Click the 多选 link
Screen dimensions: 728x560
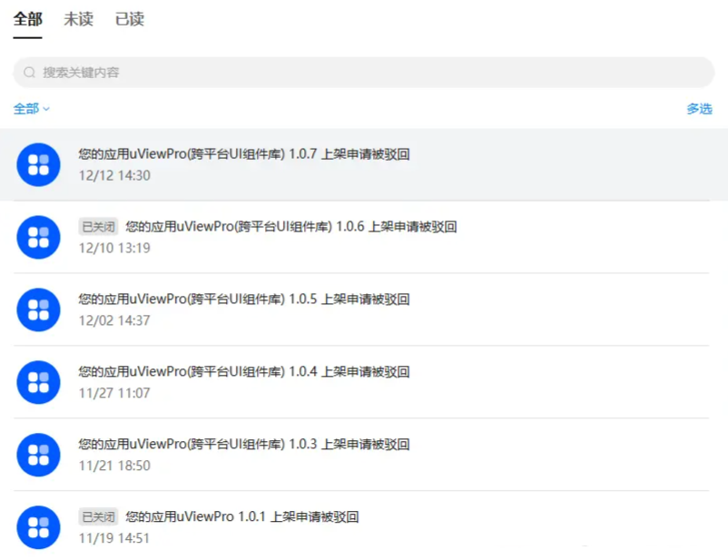click(699, 109)
